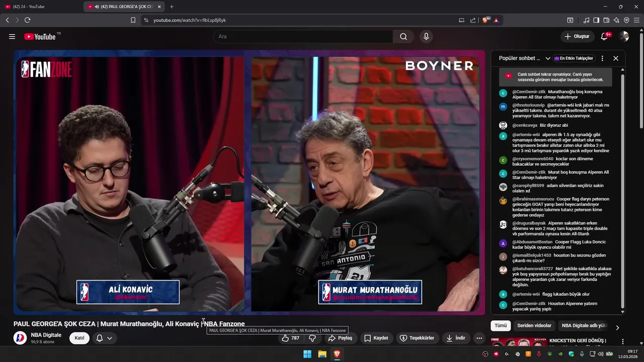The width and height of the screenshot is (644, 362).
Task: Open the chat panel three-dot options
Action: tap(602, 58)
